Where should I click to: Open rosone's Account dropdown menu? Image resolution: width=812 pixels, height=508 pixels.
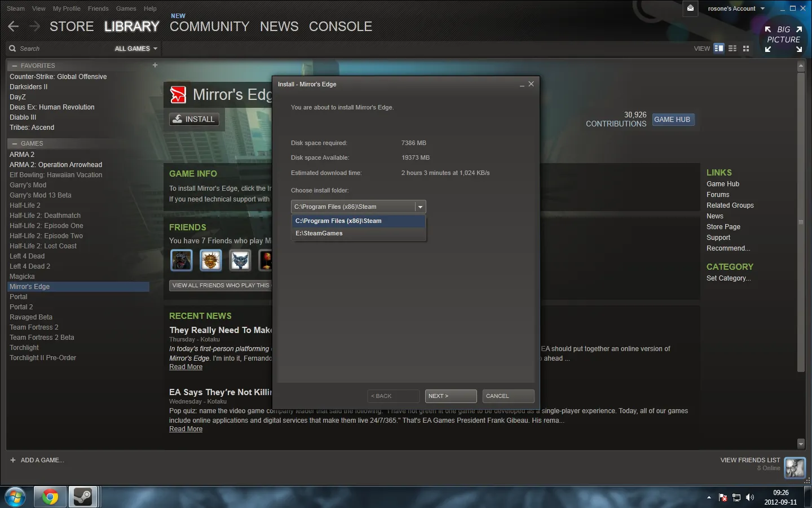tap(736, 8)
